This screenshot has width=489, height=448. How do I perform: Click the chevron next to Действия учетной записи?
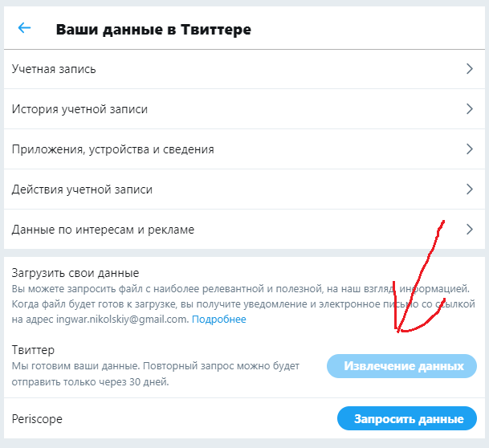[x=470, y=189]
